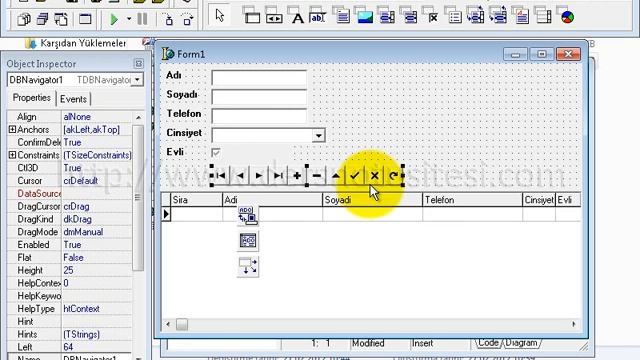The width and height of the screenshot is (640, 360).
Task: Toggle the Evli checkbox on Form1
Action: (216, 152)
